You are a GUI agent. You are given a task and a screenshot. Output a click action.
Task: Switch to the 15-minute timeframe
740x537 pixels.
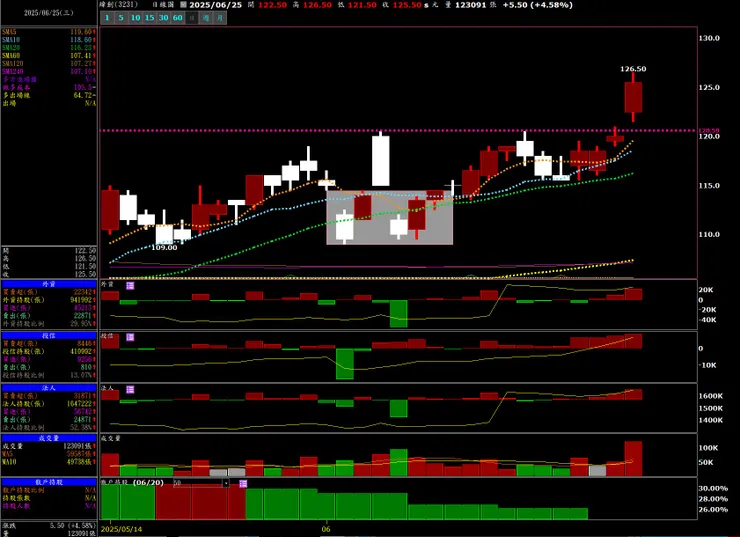coord(150,18)
